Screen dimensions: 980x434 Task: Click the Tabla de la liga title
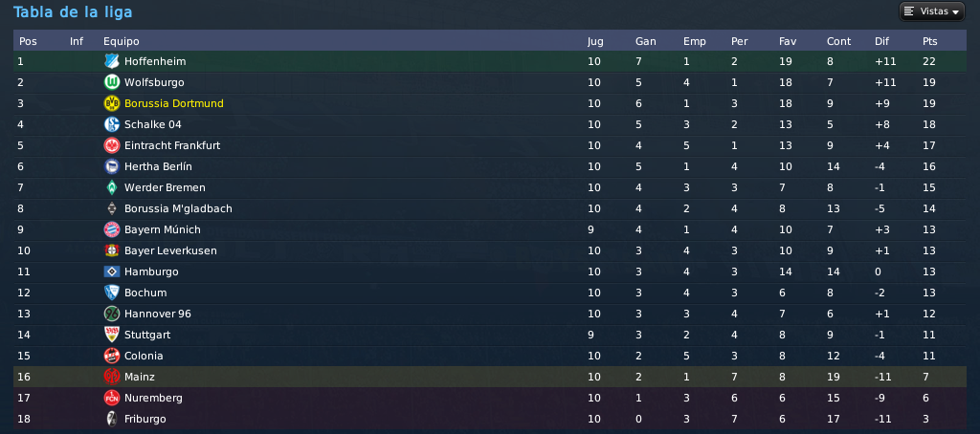point(73,11)
